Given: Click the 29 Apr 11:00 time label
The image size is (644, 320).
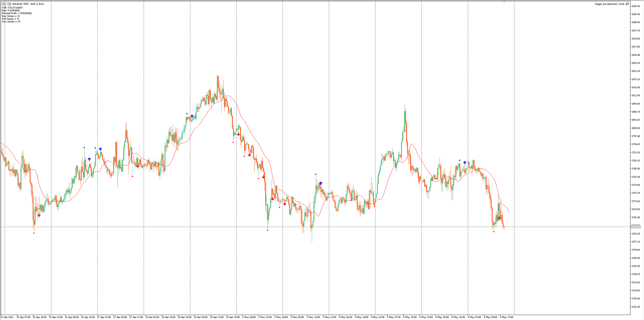Looking at the screenshot, I should [x=217, y=317].
